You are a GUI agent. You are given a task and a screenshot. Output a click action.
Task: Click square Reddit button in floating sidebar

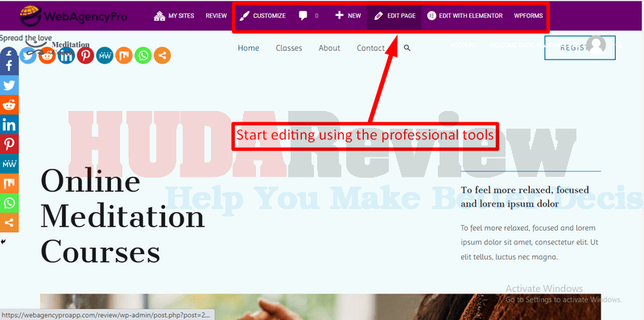pos(9,105)
